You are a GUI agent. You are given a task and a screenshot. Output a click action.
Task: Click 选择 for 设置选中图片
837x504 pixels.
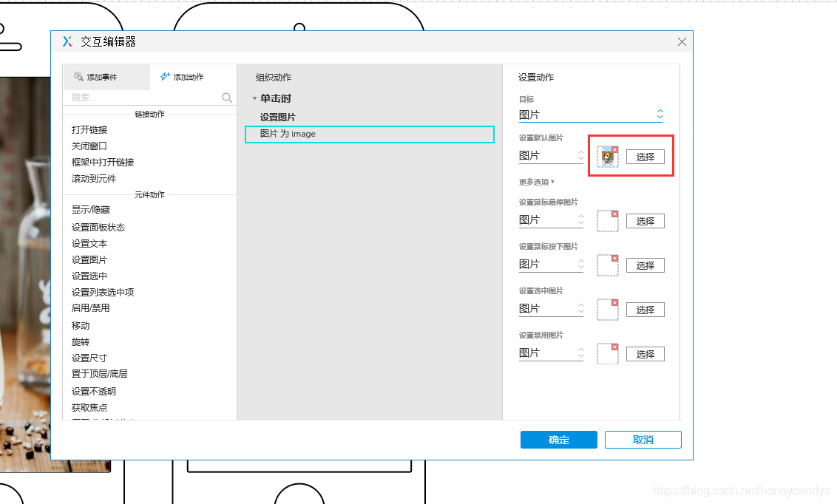(x=645, y=310)
